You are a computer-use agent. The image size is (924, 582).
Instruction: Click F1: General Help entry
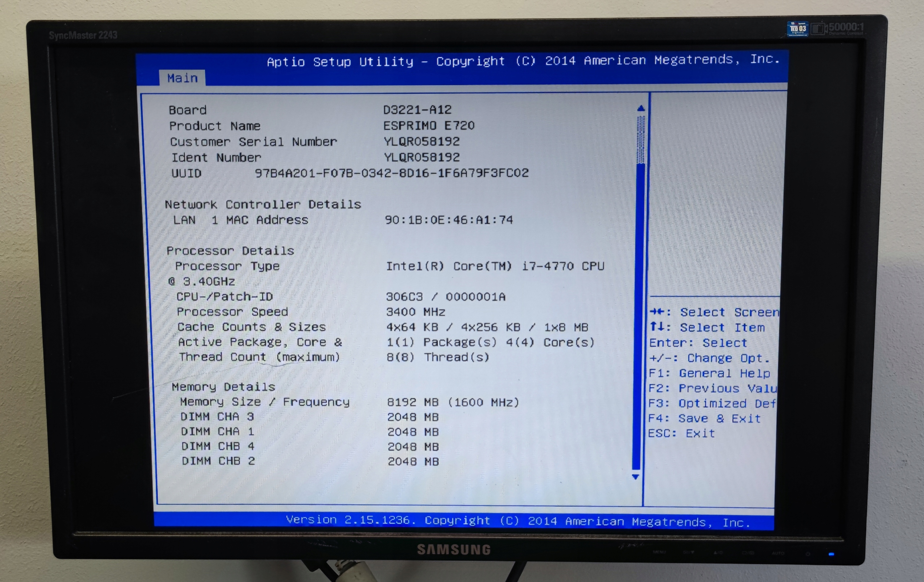709,373
